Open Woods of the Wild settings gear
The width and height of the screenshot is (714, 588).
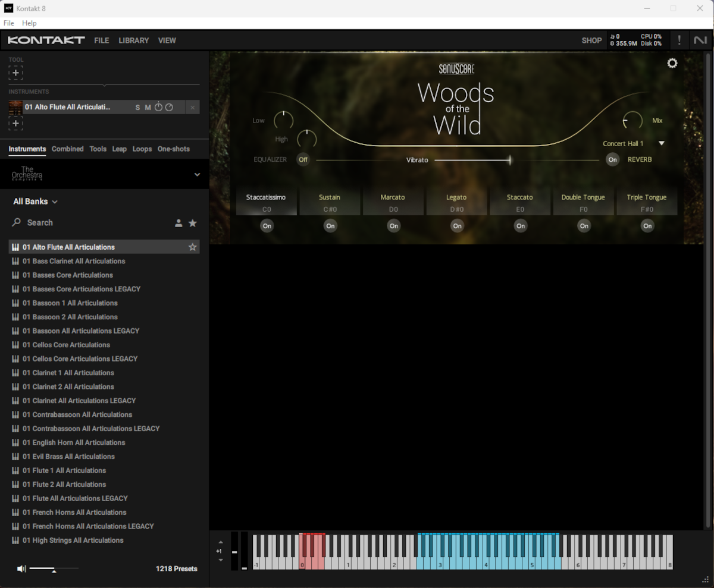672,63
